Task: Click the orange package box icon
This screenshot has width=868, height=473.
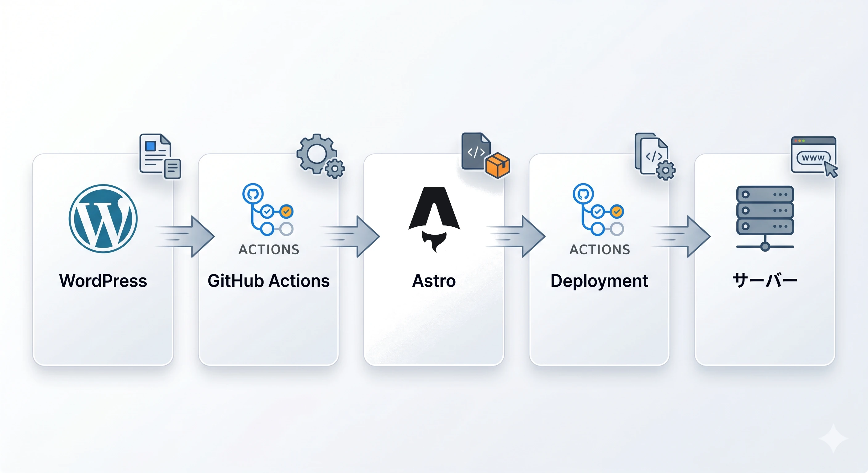Action: tap(498, 165)
